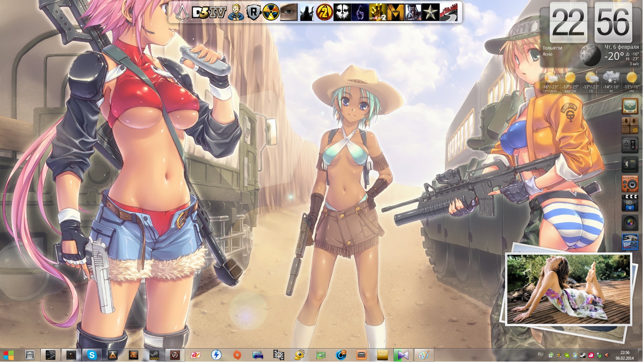Image resolution: width=644 pixels, height=363 pixels.
Task: Open the Windows Start button
Action: 8,356
